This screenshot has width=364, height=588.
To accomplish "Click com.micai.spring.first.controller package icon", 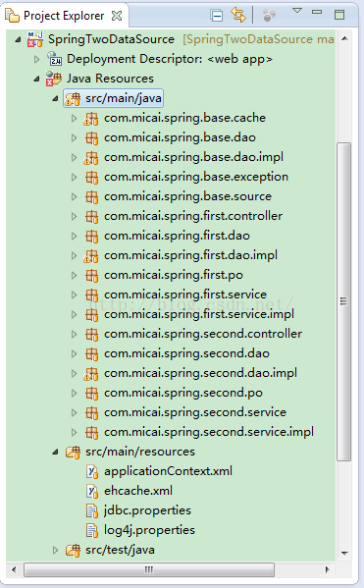I will coord(92,216).
